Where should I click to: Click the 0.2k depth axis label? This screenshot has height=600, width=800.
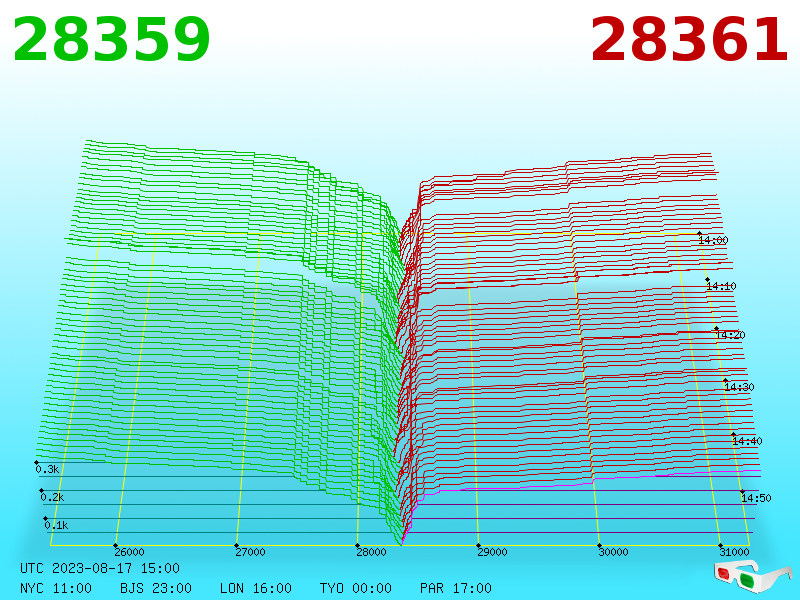pos(52,497)
